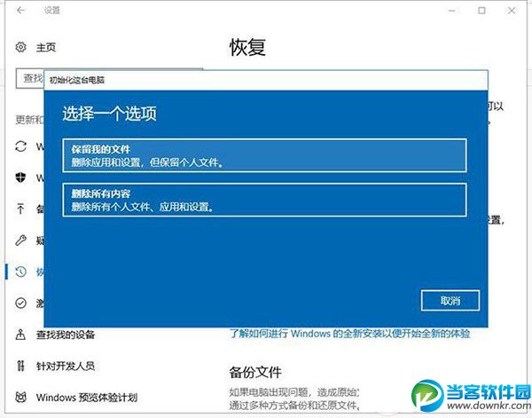532x418 pixels.
Task: Open the Windows Insider Program cat icon
Action: pyautogui.click(x=20, y=397)
